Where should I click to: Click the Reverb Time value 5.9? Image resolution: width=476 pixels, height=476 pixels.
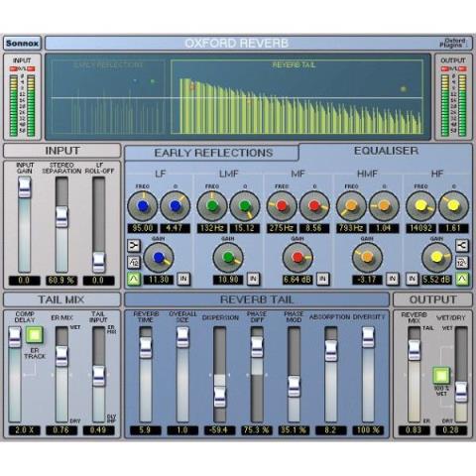(x=146, y=430)
